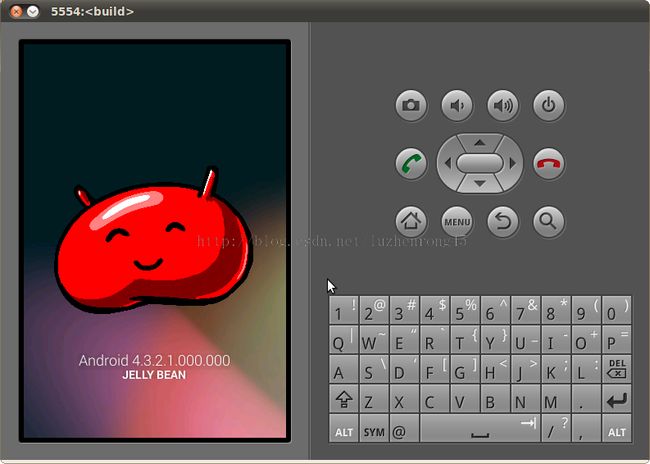Click the 8 * number key
Screen dimensions: 650x464
(556, 310)
